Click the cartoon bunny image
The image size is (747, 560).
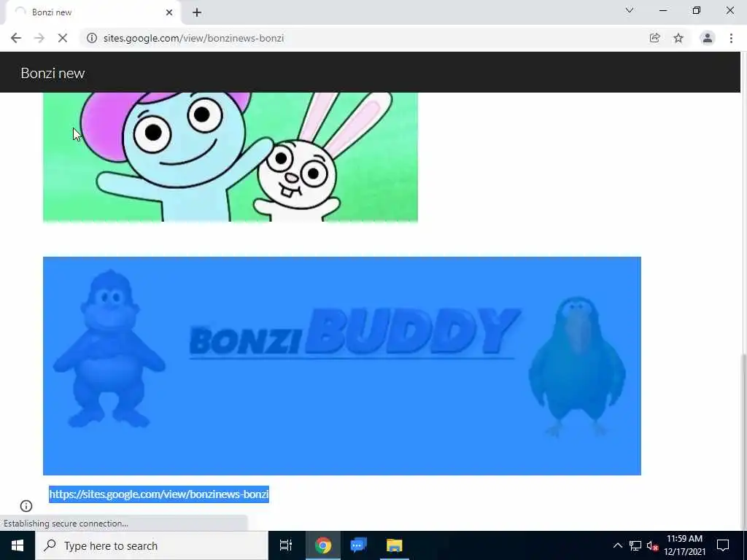pyautogui.click(x=230, y=157)
